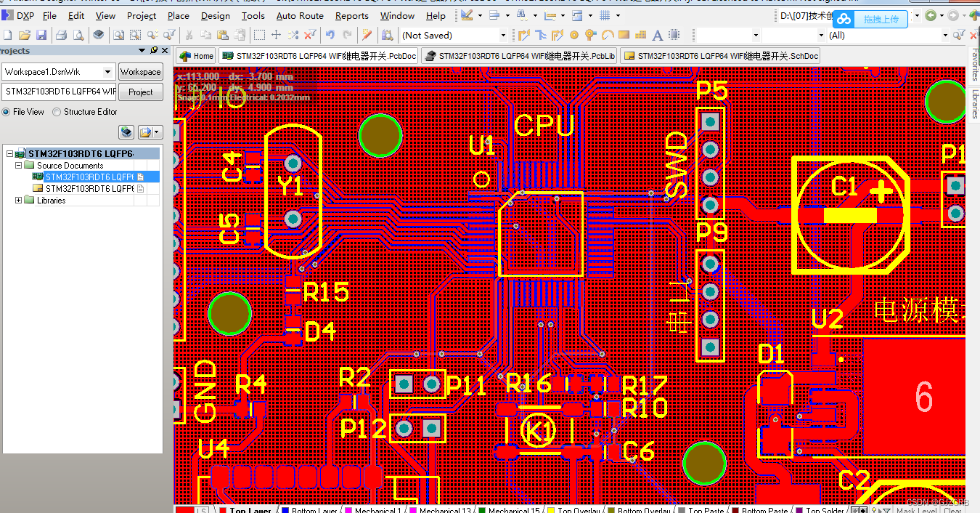This screenshot has width=980, height=513.
Task: Click the Cross Probe magic wand icon
Action: tap(365, 34)
